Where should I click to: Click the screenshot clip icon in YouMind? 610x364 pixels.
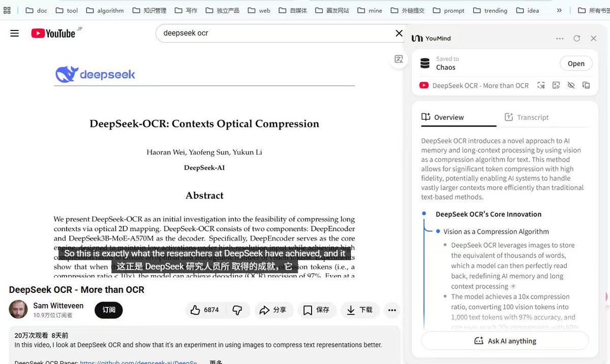(541, 85)
